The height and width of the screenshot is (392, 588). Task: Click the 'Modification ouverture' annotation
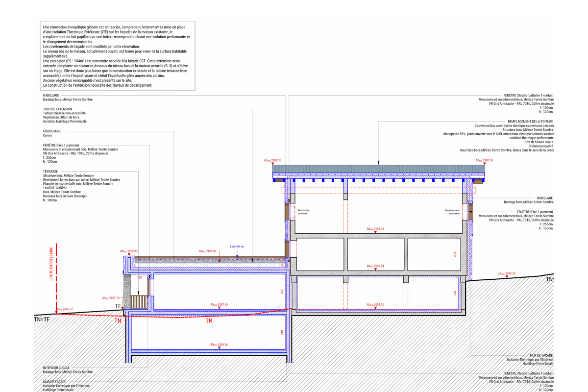[x=304, y=212]
